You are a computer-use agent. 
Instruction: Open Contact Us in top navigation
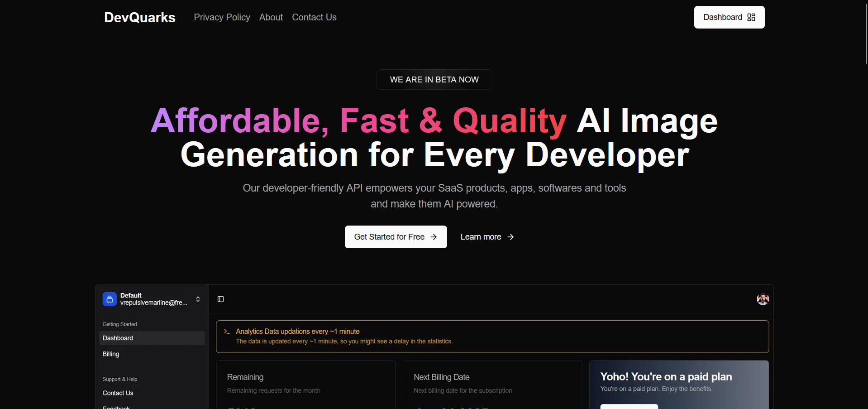tap(314, 17)
